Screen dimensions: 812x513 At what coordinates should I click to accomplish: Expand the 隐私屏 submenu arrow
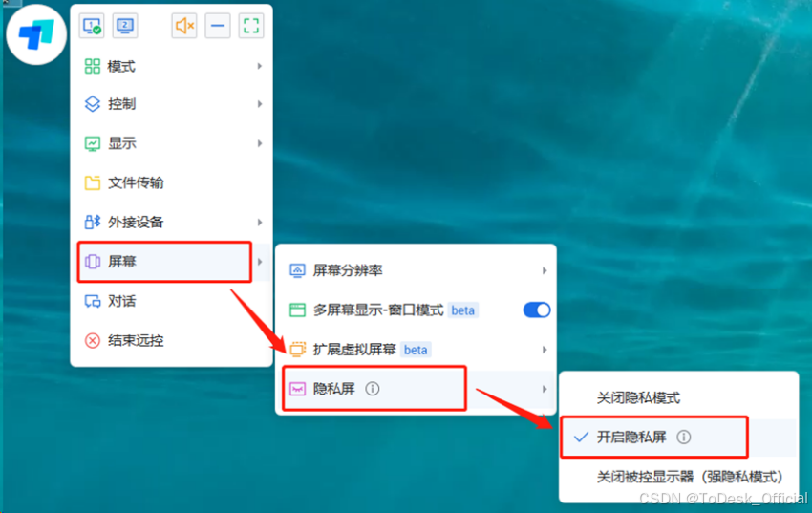[x=545, y=389]
